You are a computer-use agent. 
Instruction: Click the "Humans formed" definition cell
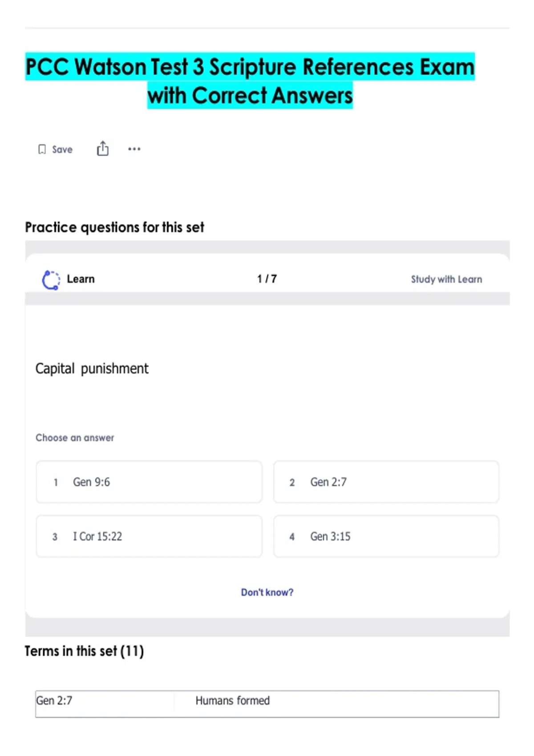coord(232,701)
